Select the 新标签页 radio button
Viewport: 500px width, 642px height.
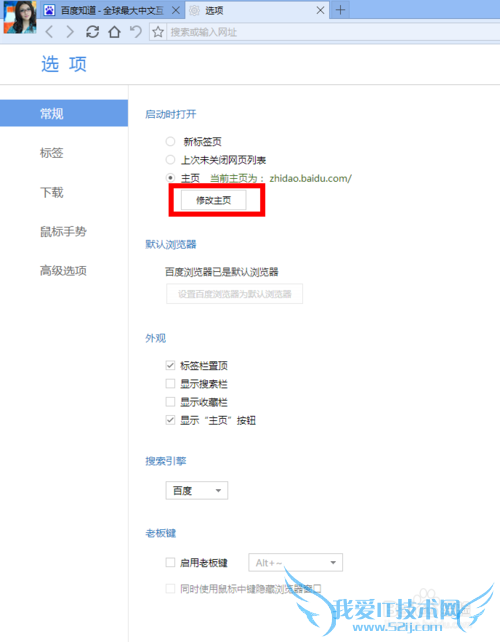pos(170,142)
